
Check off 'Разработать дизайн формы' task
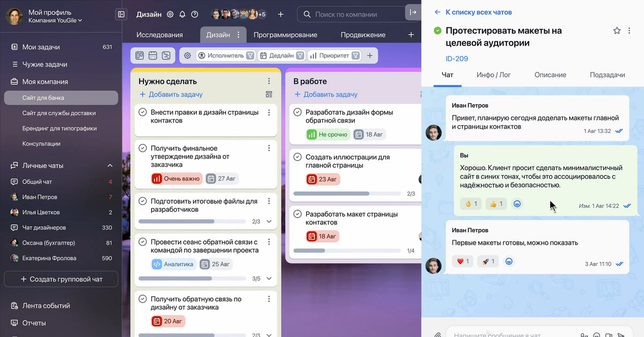pos(297,112)
